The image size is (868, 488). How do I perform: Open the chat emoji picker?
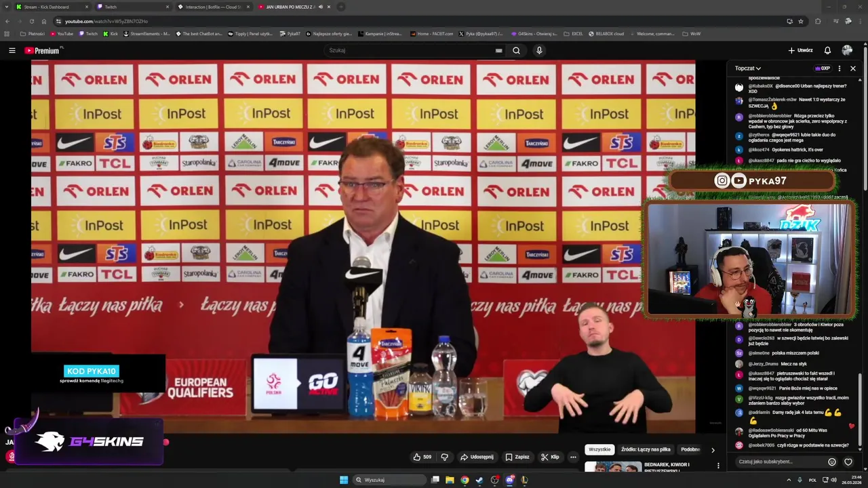click(x=832, y=462)
